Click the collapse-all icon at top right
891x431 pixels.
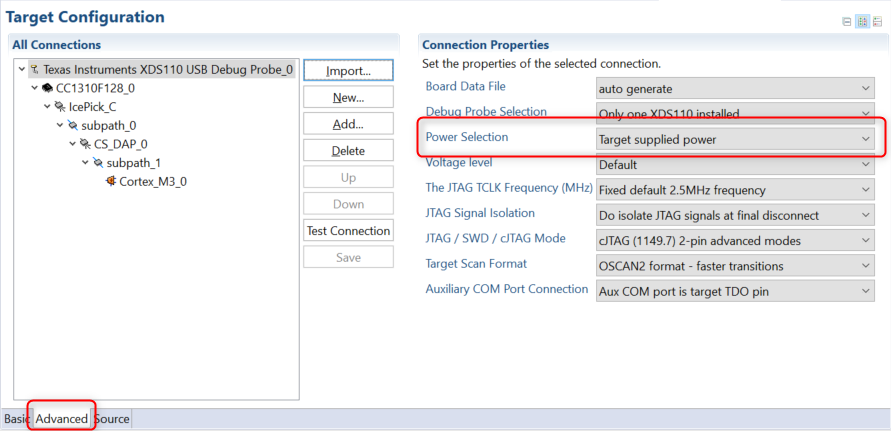pos(847,21)
